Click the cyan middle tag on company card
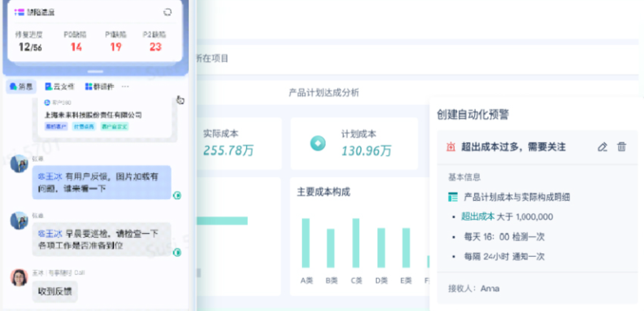This screenshot has width=644, height=311. click(84, 126)
